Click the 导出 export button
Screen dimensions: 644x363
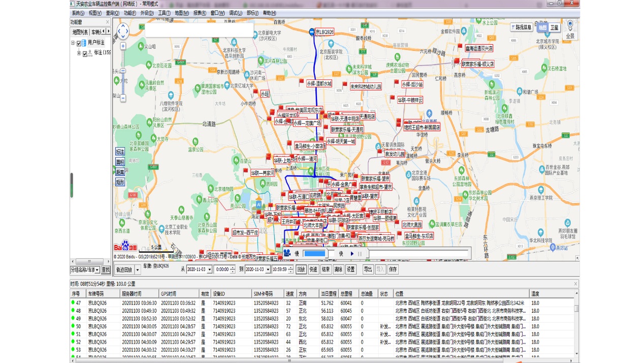click(367, 269)
